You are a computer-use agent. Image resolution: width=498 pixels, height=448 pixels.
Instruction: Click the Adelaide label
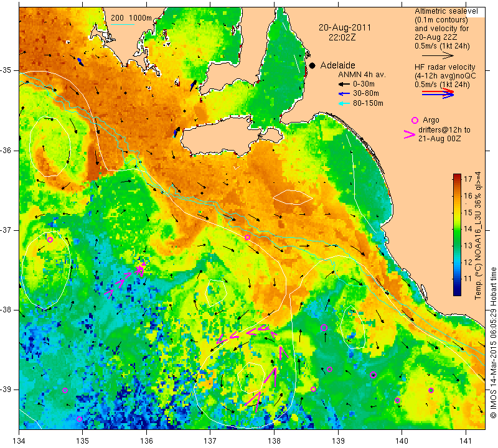pyautogui.click(x=337, y=65)
